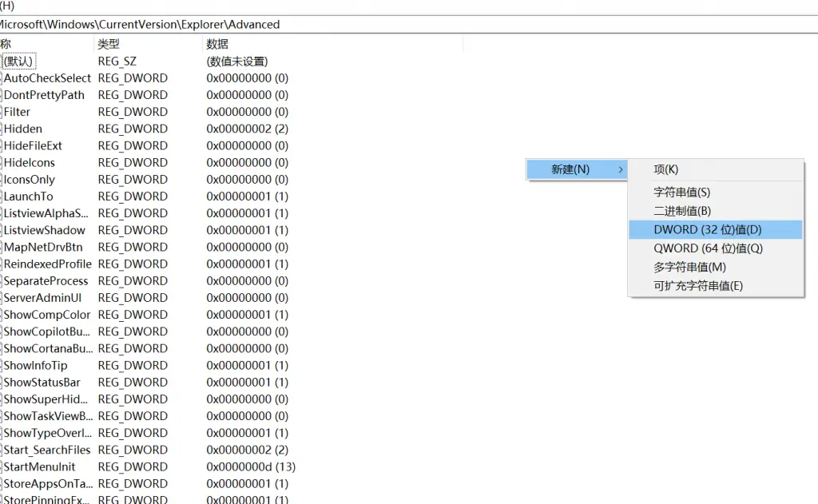818x504 pixels.
Task: Select the HideIcons value
Action: coord(29,162)
